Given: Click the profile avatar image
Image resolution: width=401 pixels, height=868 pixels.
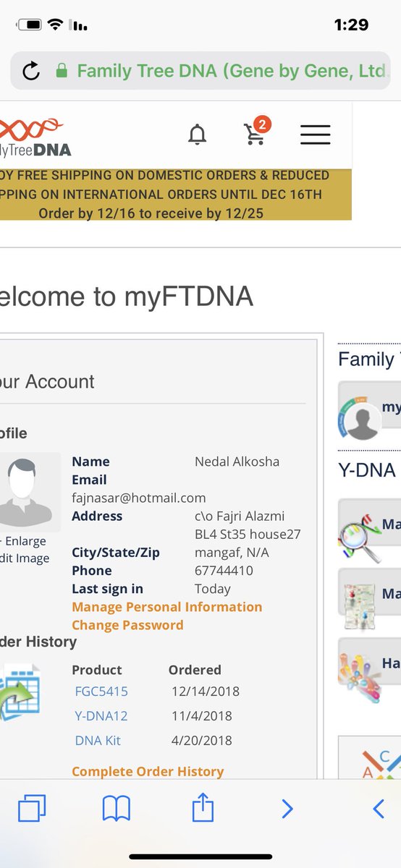Looking at the screenshot, I should pos(30,493).
